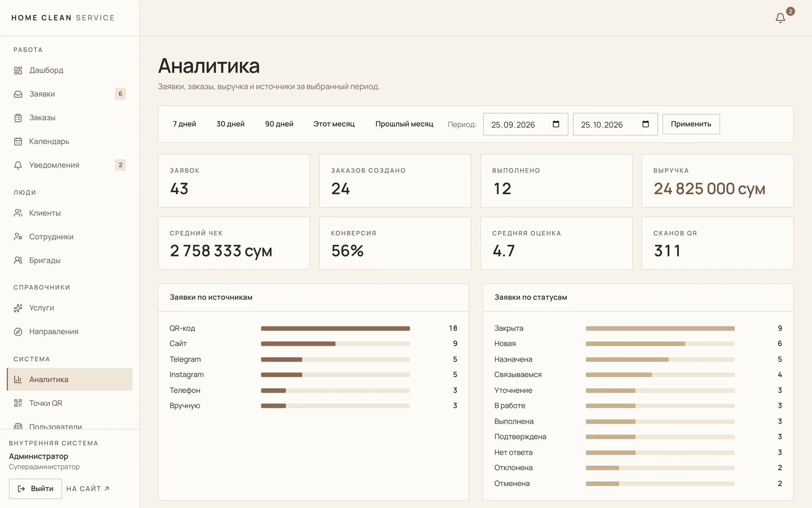Click the Назначена status row label
The image size is (812, 508).
(513, 359)
